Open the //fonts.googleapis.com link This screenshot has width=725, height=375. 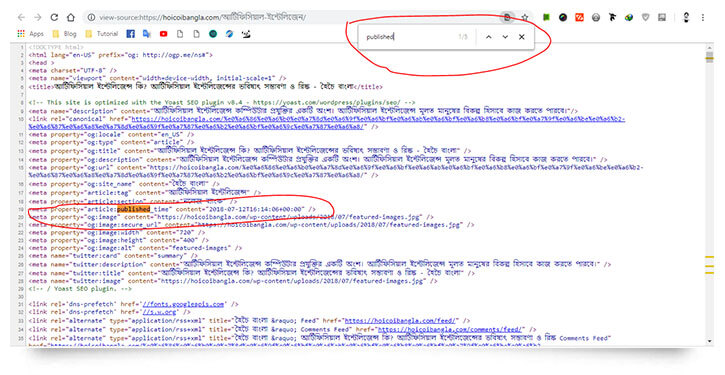(x=183, y=304)
